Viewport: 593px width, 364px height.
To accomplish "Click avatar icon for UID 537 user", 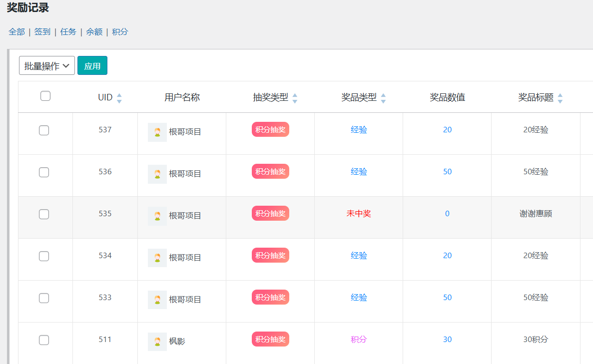I will [x=157, y=132].
